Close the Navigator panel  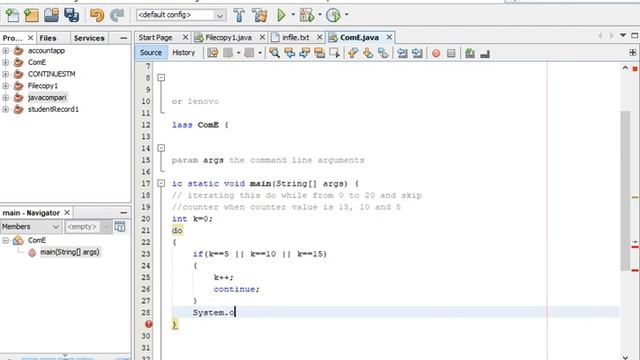coord(67,213)
